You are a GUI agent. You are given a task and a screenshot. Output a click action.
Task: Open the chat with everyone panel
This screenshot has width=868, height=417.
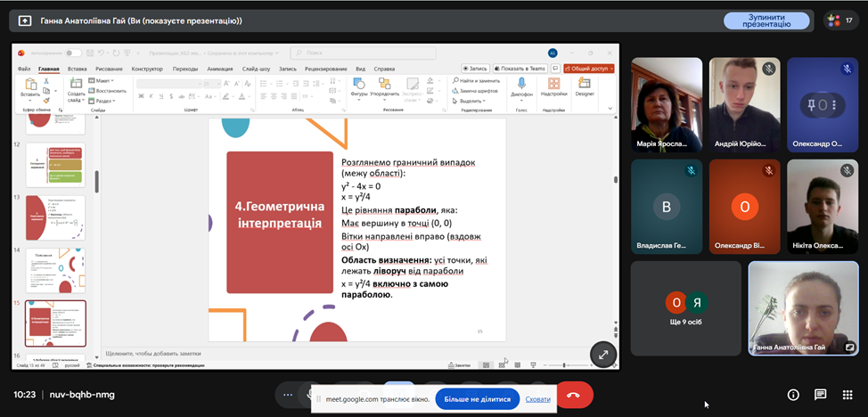(x=821, y=395)
